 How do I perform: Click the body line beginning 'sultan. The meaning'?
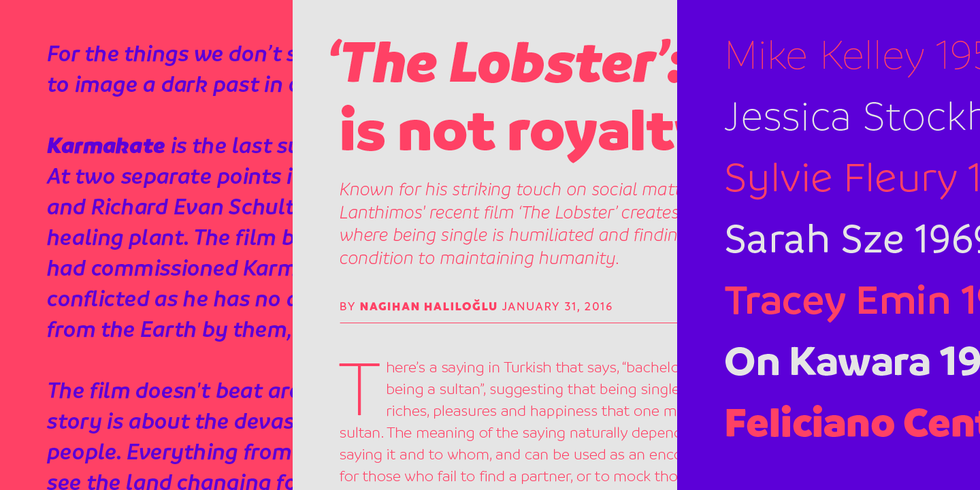click(x=508, y=433)
